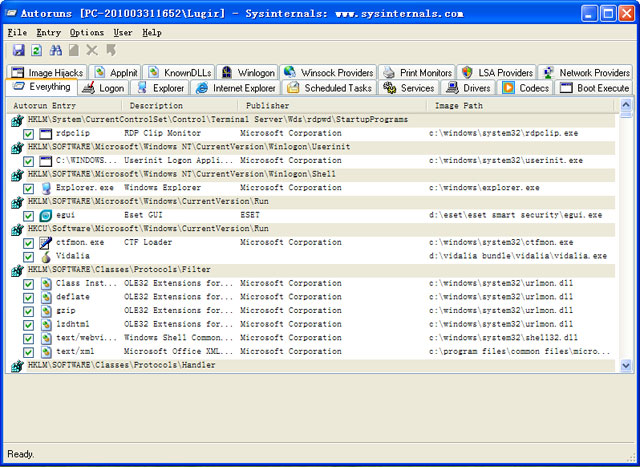Disable the Vidalia autorun entry
640x467 pixels.
28,257
